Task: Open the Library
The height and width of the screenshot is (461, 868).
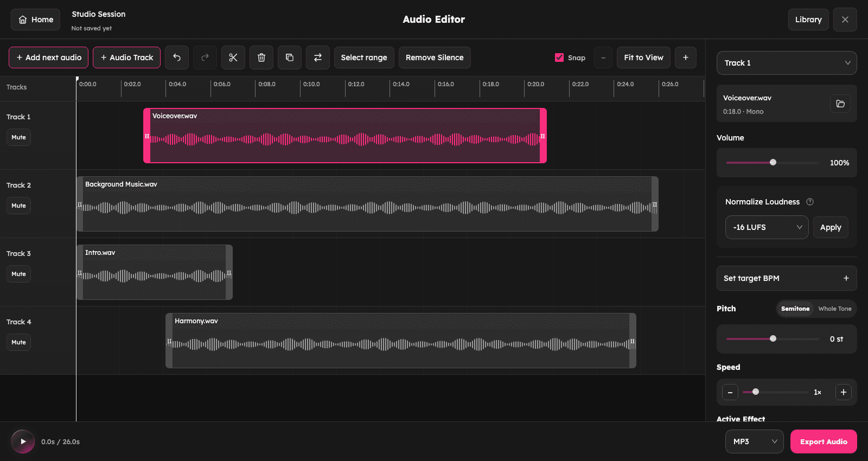Action: pyautogui.click(x=808, y=20)
